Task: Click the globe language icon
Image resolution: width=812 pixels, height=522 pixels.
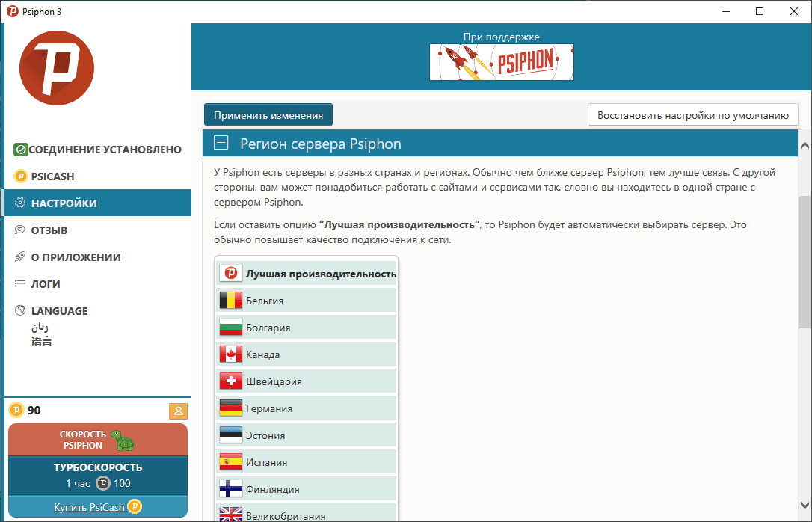Action: [20, 310]
